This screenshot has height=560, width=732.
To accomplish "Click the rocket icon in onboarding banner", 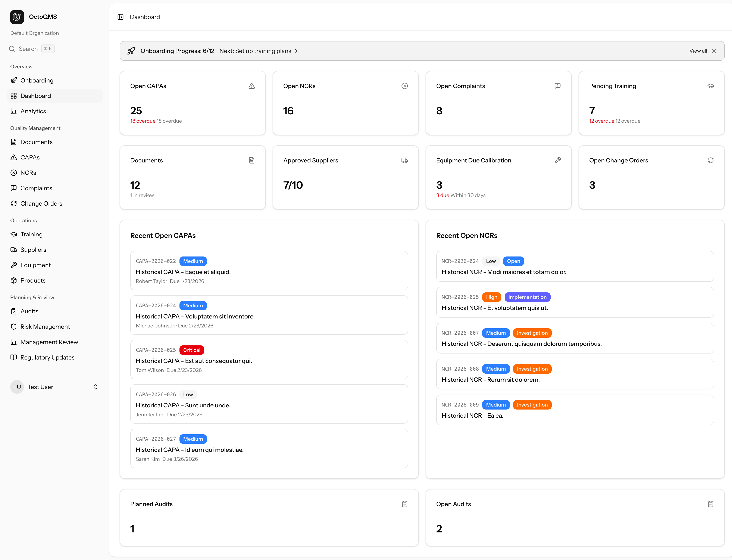I will pyautogui.click(x=131, y=51).
